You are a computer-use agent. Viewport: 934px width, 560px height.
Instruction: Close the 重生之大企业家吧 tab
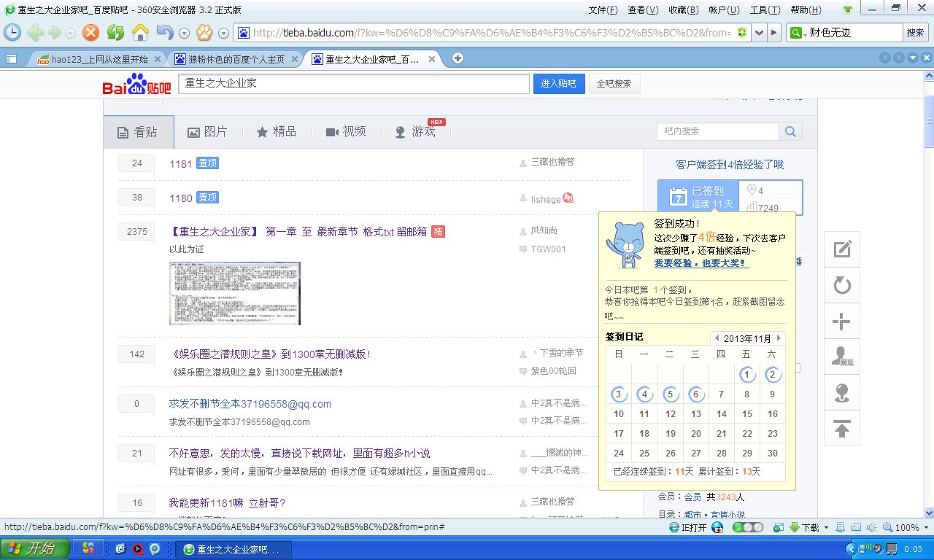click(x=432, y=59)
